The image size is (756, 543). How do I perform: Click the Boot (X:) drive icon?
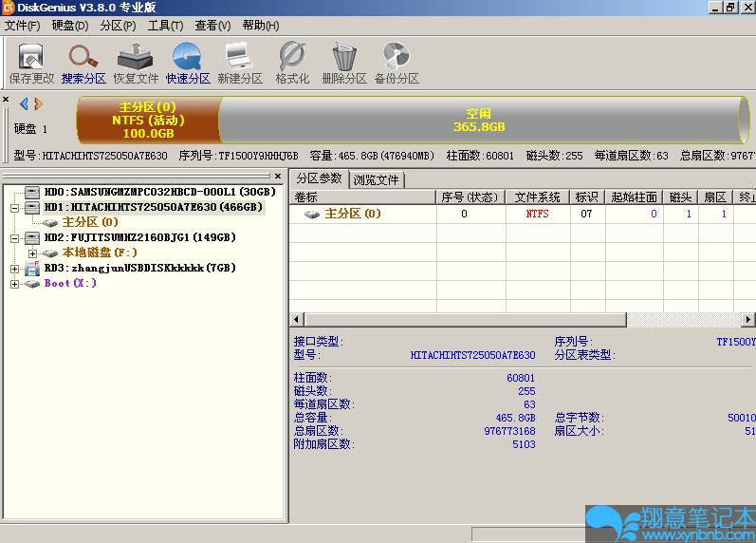click(x=32, y=284)
